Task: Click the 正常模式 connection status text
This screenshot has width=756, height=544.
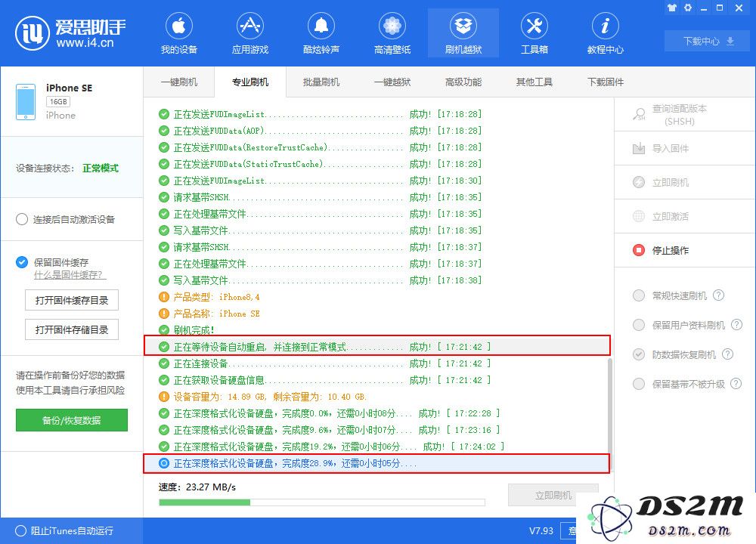Action: 101,168
